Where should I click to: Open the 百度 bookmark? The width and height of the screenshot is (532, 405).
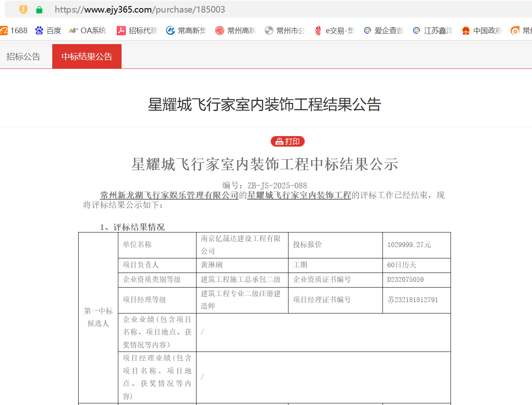[x=48, y=30]
